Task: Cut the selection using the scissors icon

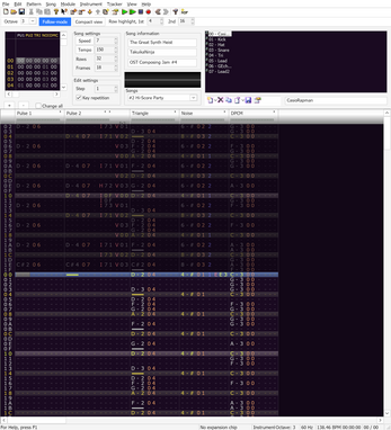Action: 31,12
